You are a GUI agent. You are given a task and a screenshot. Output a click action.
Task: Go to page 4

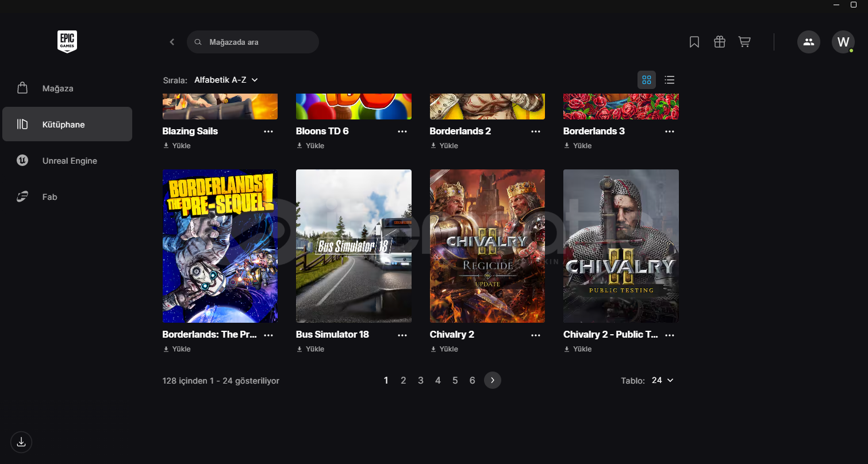coord(438,380)
